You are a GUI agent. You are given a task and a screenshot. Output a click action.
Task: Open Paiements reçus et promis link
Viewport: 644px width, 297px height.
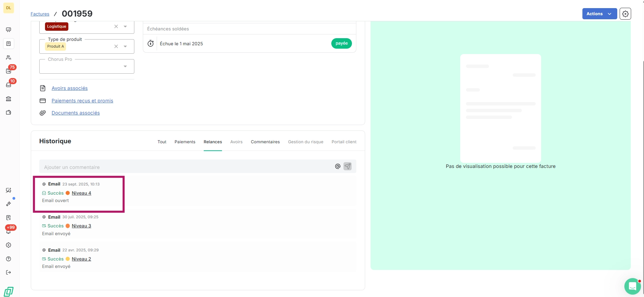83,101
